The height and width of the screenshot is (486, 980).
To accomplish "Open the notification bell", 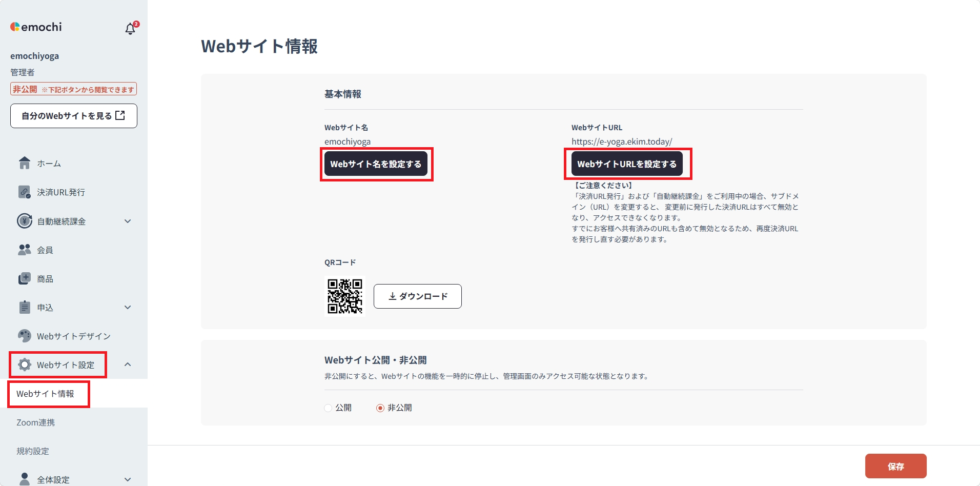I will coord(130,29).
